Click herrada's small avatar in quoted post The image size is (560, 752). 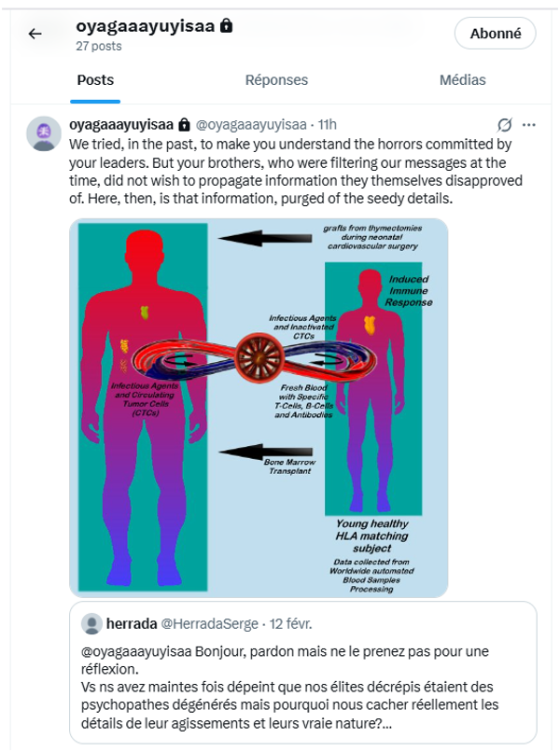tap(92, 623)
